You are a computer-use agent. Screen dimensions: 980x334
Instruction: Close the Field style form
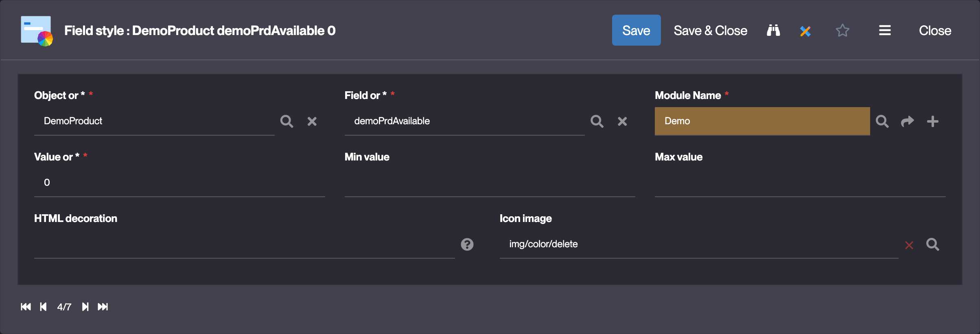pos(935,31)
